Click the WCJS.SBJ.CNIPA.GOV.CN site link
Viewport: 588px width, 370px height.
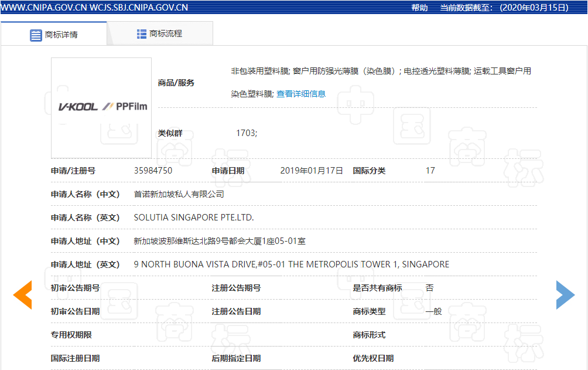(x=139, y=8)
